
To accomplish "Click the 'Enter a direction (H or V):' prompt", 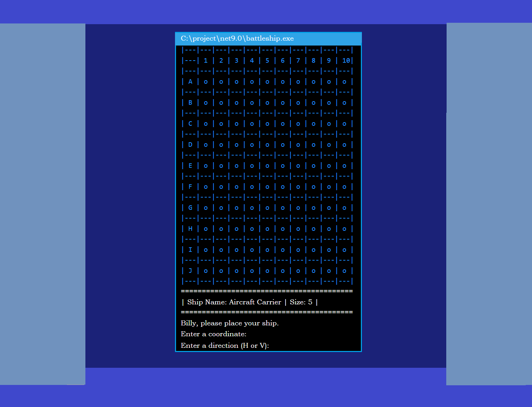I will [225, 346].
